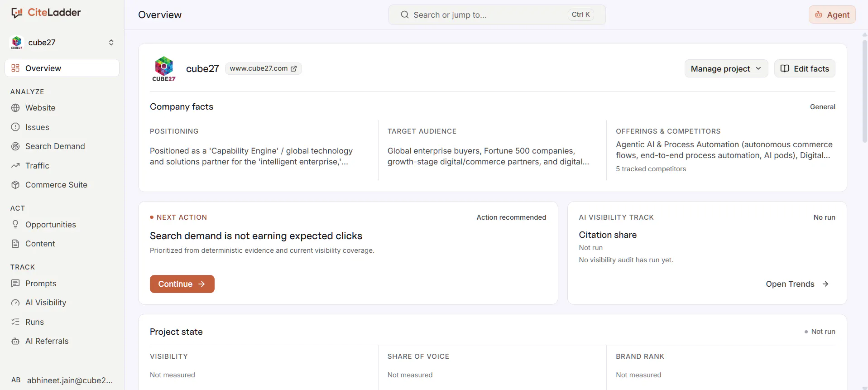Click the Offerings & Competitors description
Screen dimensions: 868x390
point(724,150)
